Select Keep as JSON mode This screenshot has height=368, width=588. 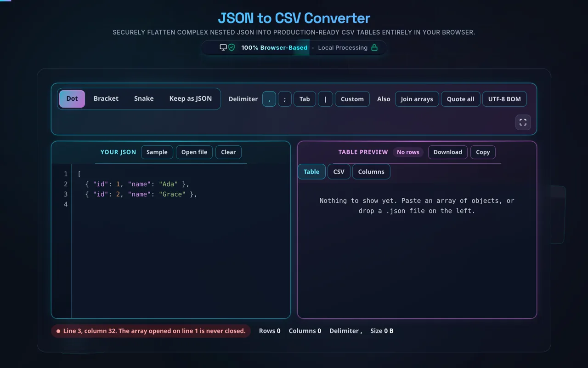click(191, 98)
